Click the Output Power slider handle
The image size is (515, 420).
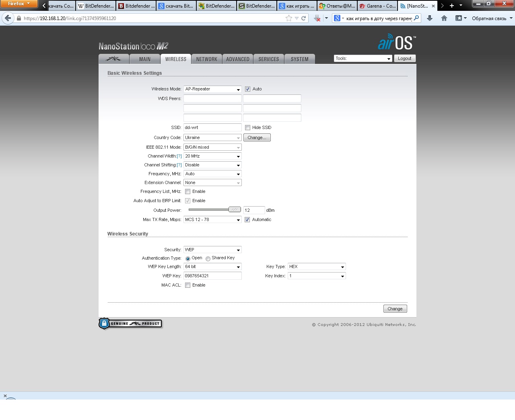pyautogui.click(x=235, y=210)
